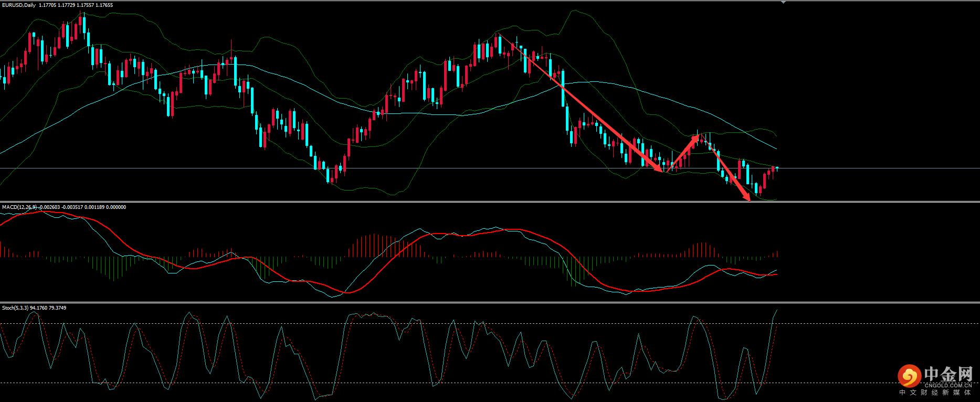Image resolution: width=980 pixels, height=402 pixels.
Task: Select the Stochastic value 79.3749
Action: click(58, 308)
